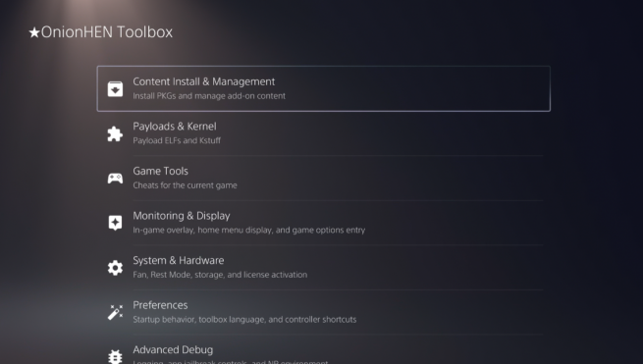Select the Game Tools entry
This screenshot has width=643, height=364.
[324, 178]
